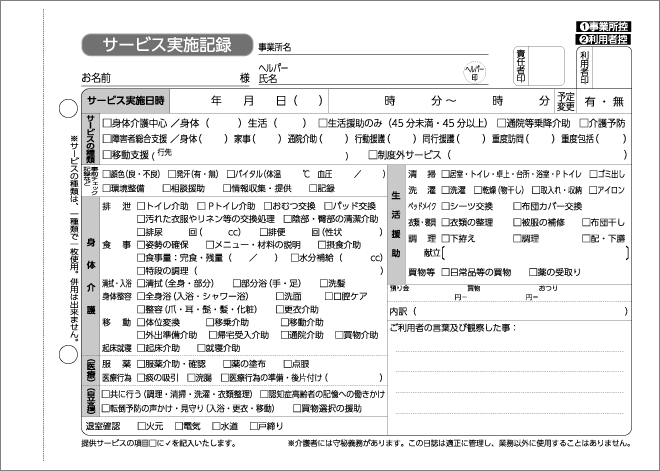The width and height of the screenshot is (660, 471).
Task: Tick the 買物選択の援助 checkbox
Action: (x=297, y=408)
